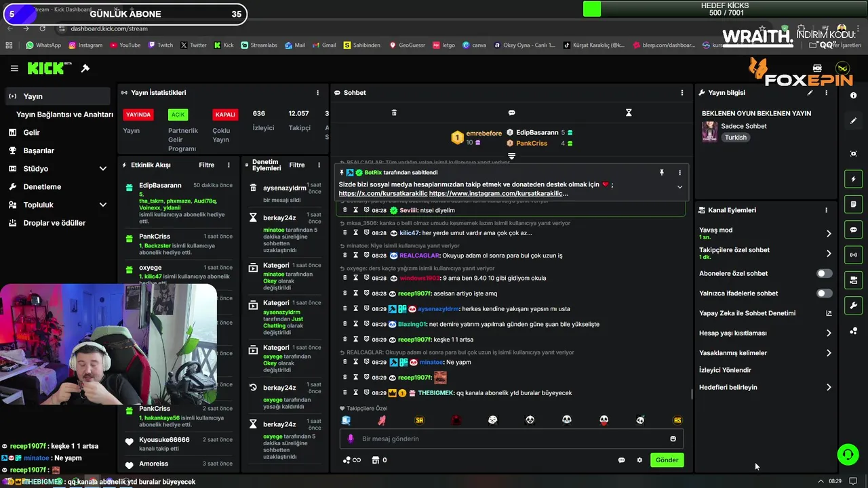Click the lightning bolt icon in the right sidebar
The image size is (868, 488).
(x=853, y=179)
